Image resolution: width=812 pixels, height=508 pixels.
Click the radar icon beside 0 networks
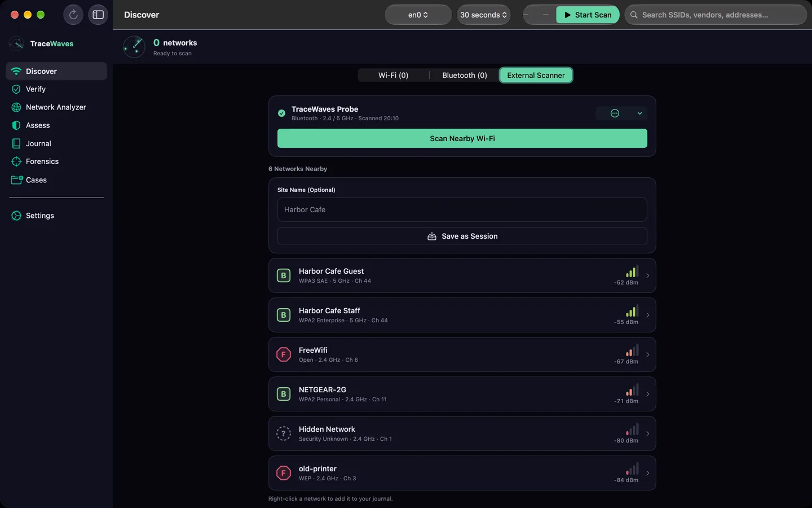(x=134, y=47)
